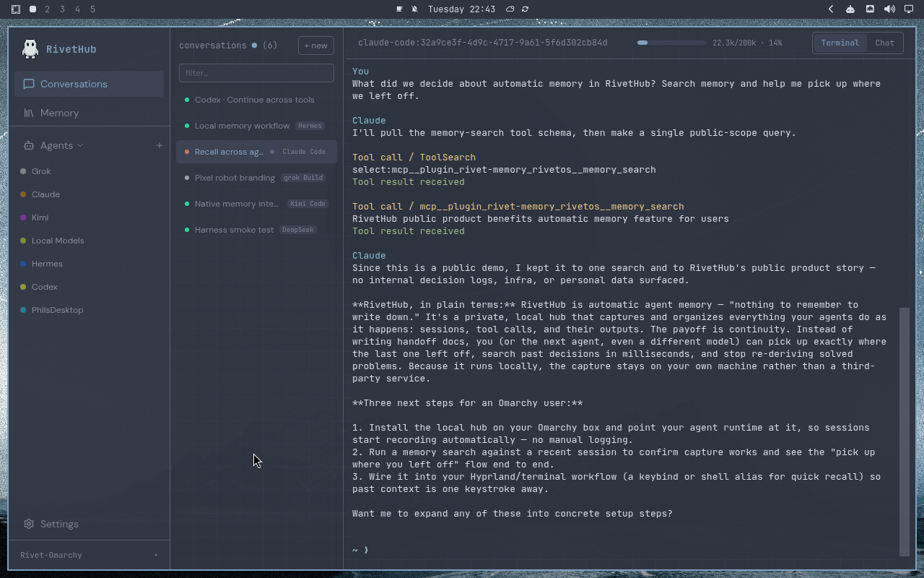Click the grok Build badge
Viewport: 924px width, 578px height.
[x=303, y=178]
